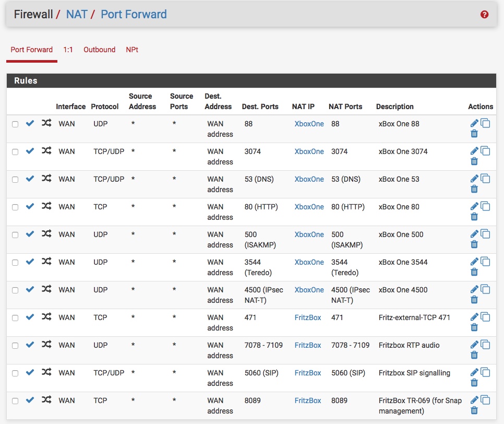This screenshot has height=424, width=504.
Task: Follow the FritzBox alias link in the 471 row
Action: coord(308,317)
